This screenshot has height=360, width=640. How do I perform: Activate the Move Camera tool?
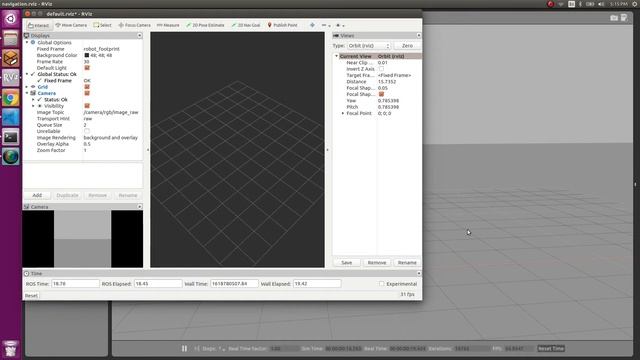click(x=71, y=25)
